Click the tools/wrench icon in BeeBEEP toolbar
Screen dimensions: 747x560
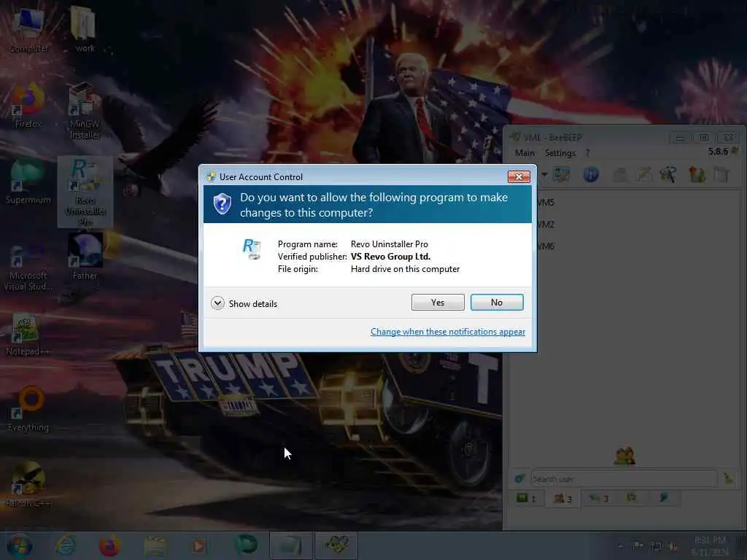pos(668,174)
